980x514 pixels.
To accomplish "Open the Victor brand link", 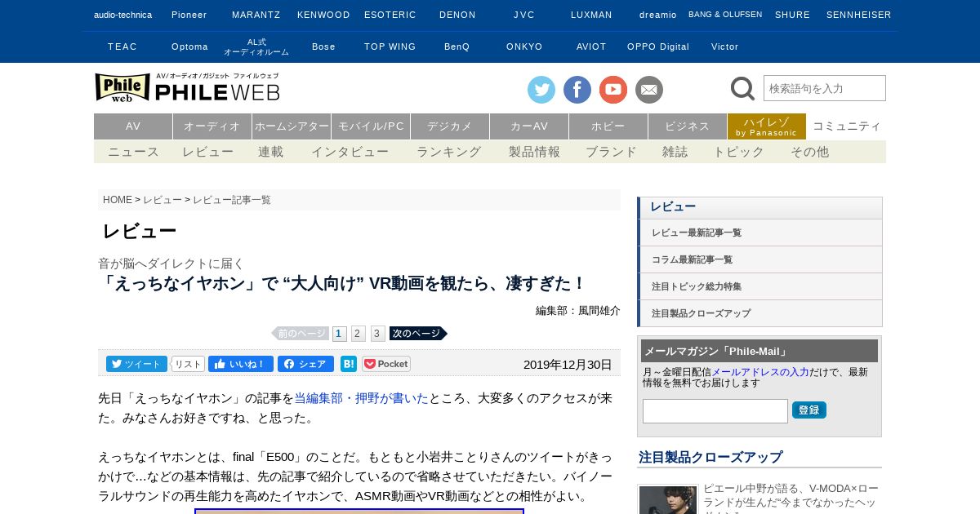I will coord(725,47).
